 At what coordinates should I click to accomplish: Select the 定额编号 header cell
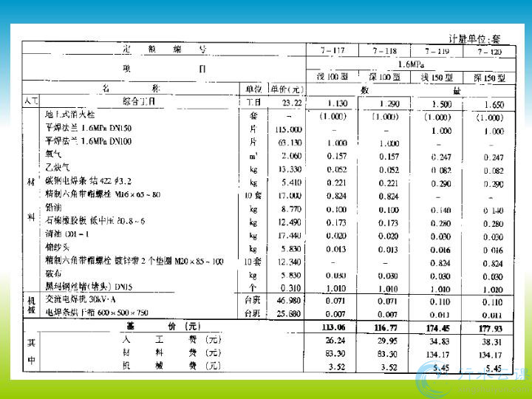point(164,50)
